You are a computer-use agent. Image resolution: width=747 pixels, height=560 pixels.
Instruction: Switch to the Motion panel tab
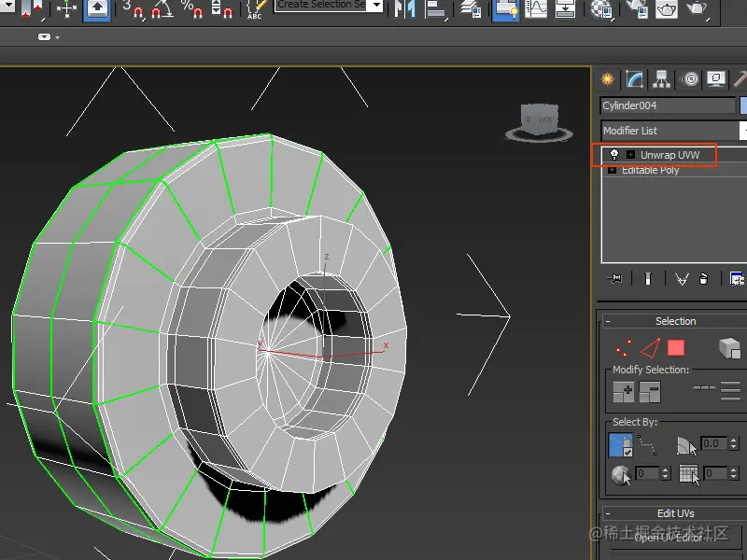tap(690, 79)
